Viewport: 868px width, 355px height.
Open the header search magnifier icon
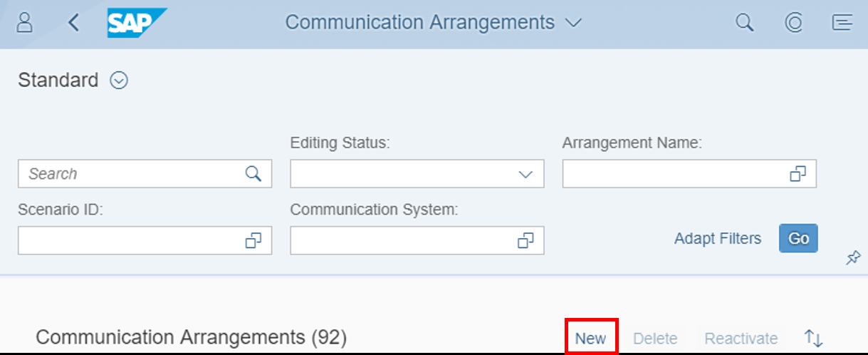(x=744, y=23)
